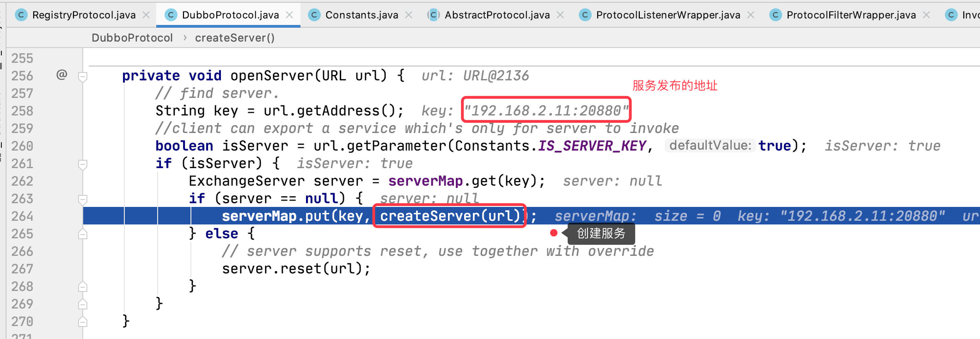Click line number 264 in the gutter
Screen dimensions: 980x339
pyautogui.click(x=22, y=216)
